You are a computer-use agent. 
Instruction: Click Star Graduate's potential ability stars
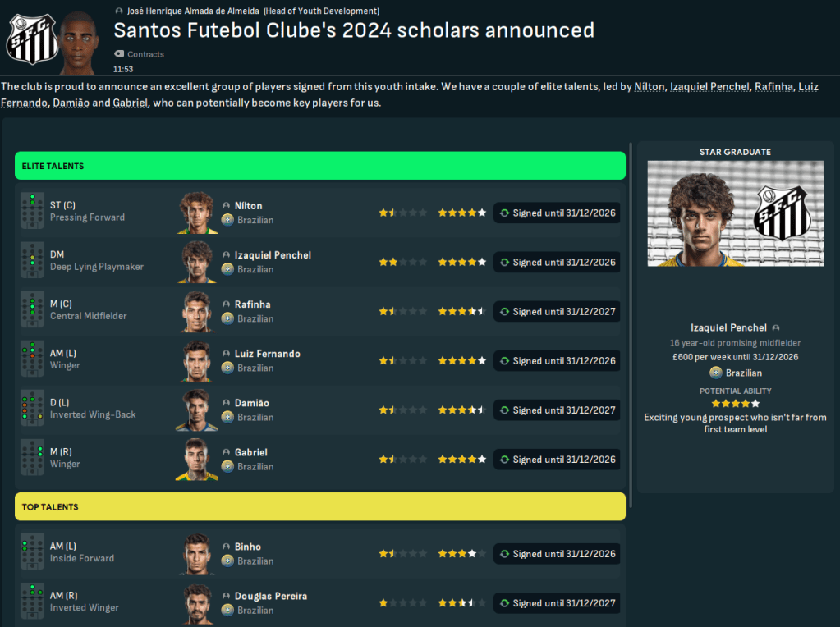coord(735,404)
